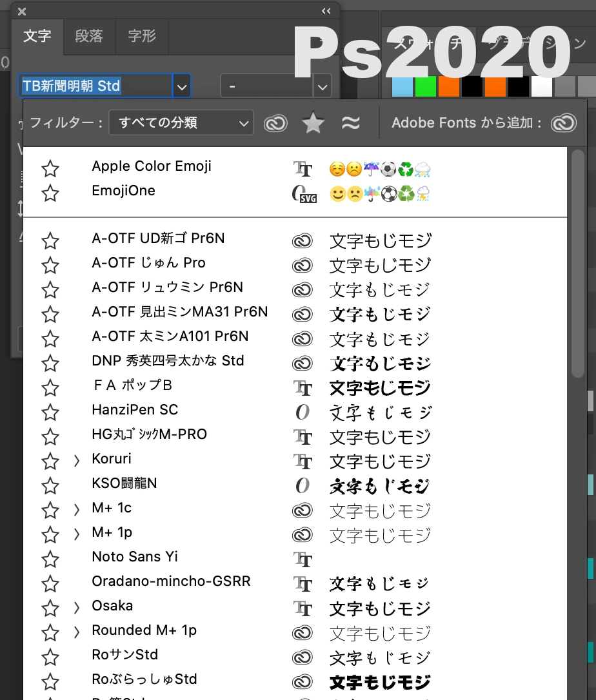Click the Adobe Fonts icon beside A-OTF UD新ゴ Pr6N
596x700 pixels.
[x=303, y=241]
